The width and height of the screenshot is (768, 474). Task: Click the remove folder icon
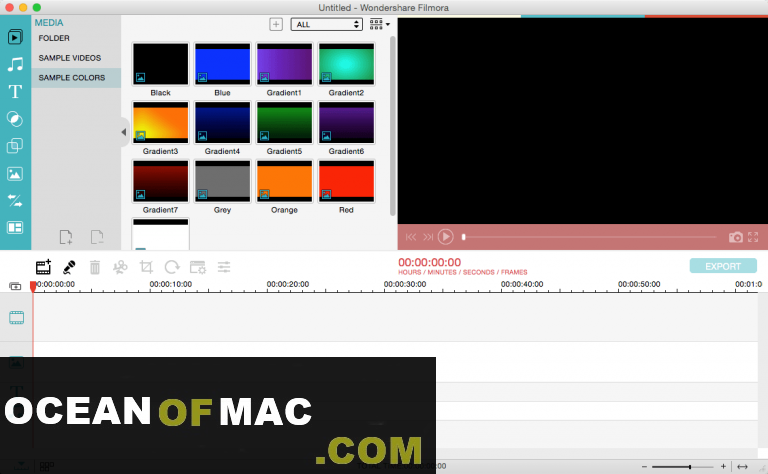click(x=97, y=237)
